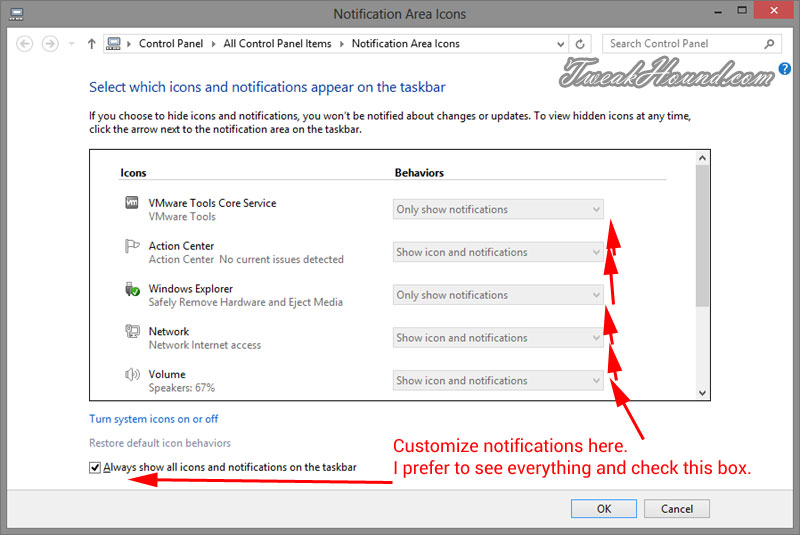Click the Network icon in list
Viewport: 800px width, 535px height.
click(x=132, y=332)
